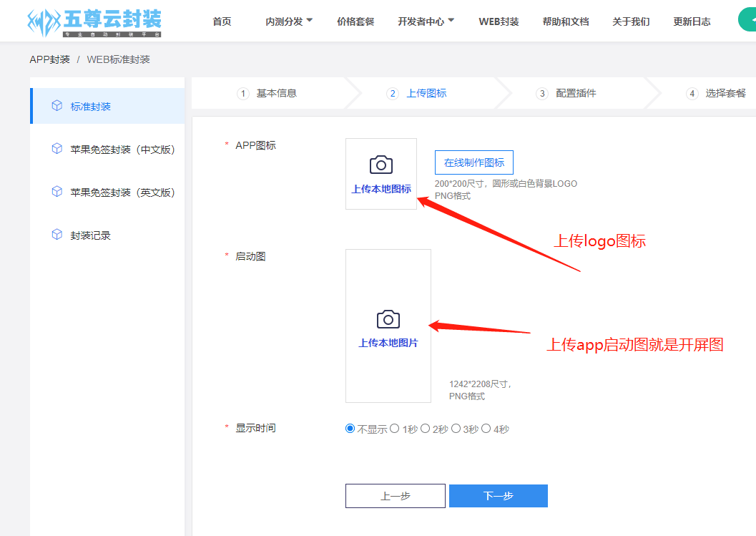Viewport: 756px width, 536px height.
Task: Expand the 内测分发 dropdown menu
Action: tap(289, 21)
